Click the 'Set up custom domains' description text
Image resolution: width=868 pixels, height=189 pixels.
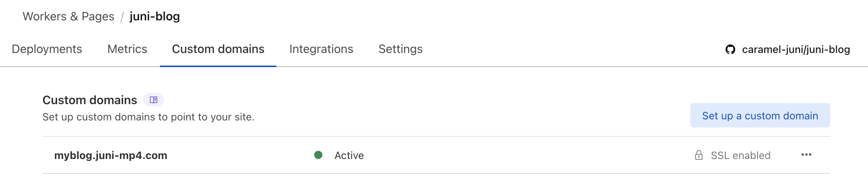(148, 117)
